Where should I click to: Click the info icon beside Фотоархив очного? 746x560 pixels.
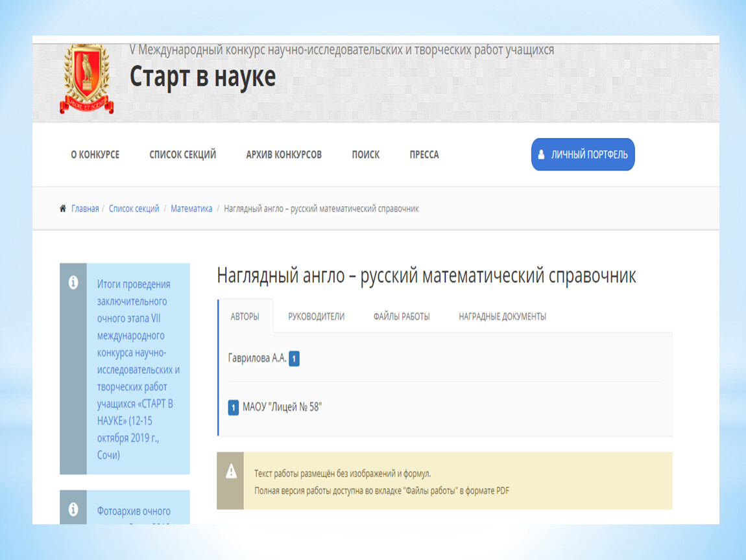click(x=73, y=508)
